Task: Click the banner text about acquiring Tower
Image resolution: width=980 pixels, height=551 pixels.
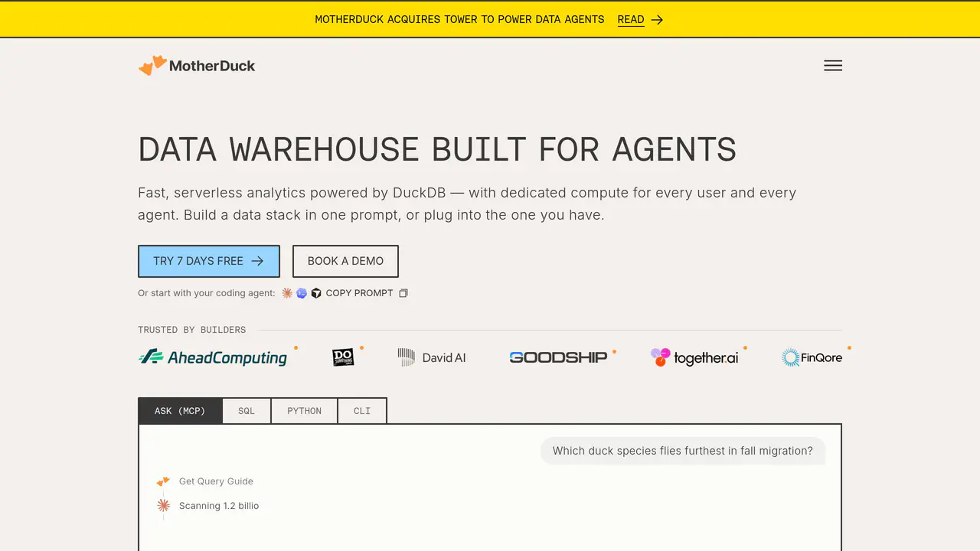Action: (x=459, y=20)
